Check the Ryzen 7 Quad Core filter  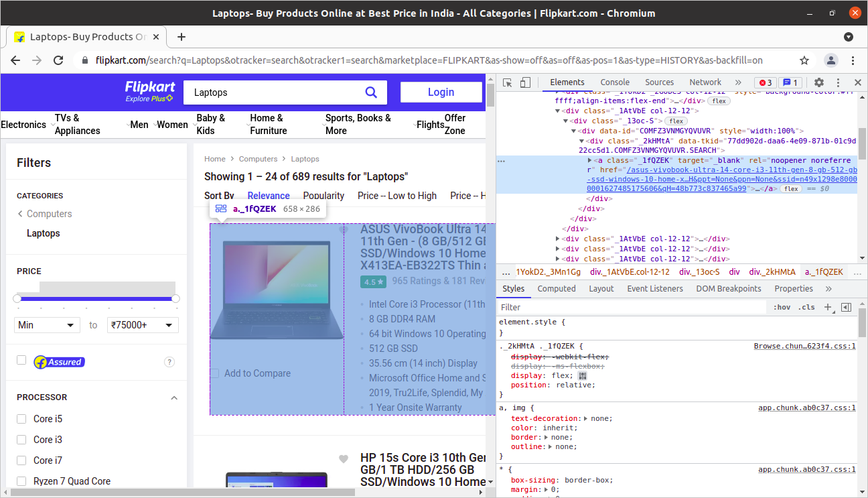pyautogui.click(x=21, y=481)
